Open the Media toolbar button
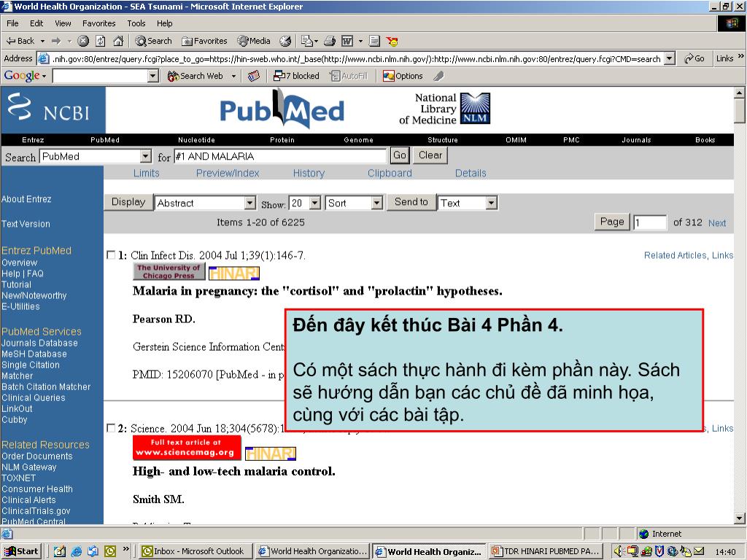This screenshot has width=747, height=560. point(255,42)
